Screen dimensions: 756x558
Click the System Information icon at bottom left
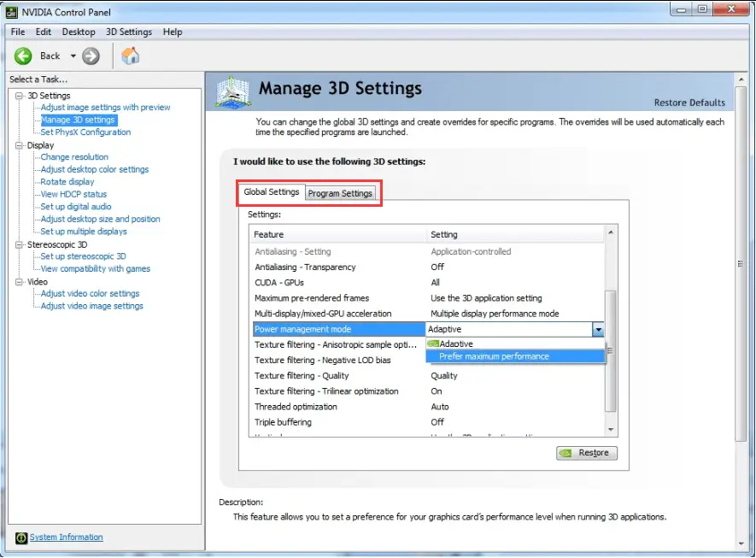21,537
